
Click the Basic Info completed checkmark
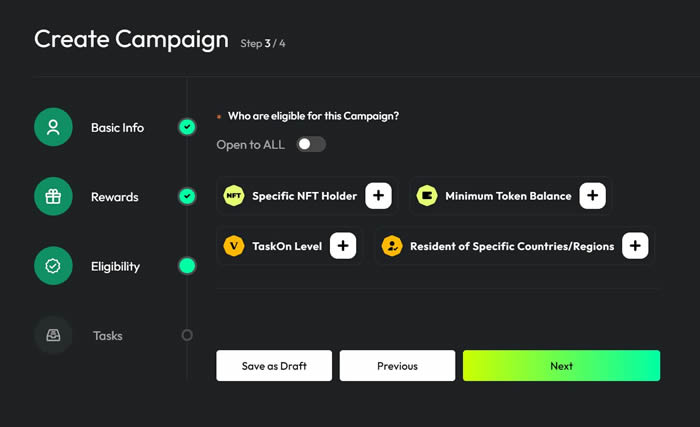187,127
